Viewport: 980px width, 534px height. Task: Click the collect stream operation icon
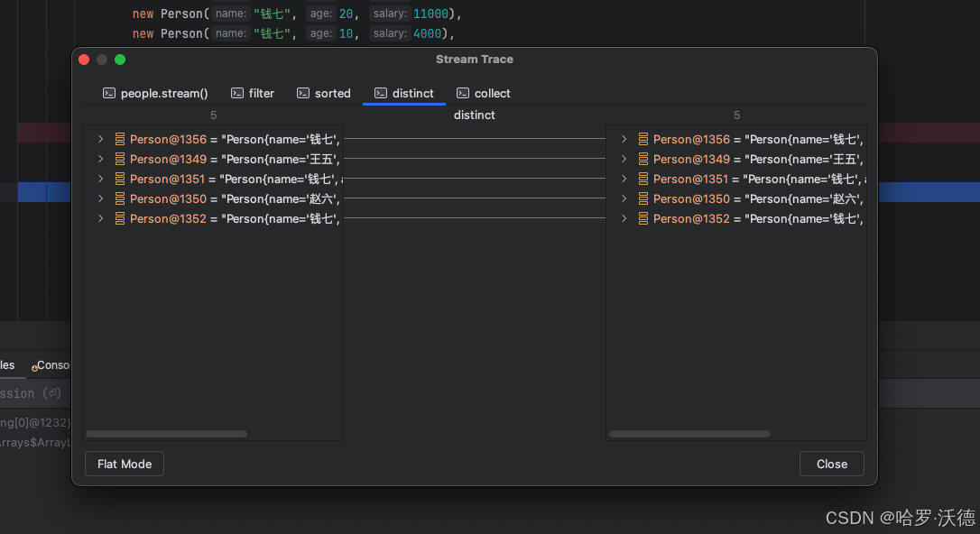(461, 93)
